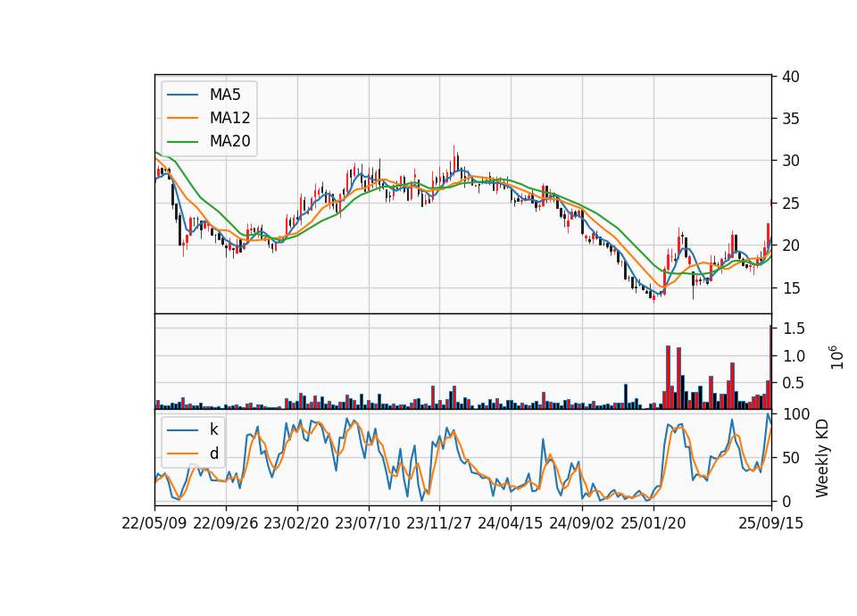Click the MA20 legend label

[229, 141]
